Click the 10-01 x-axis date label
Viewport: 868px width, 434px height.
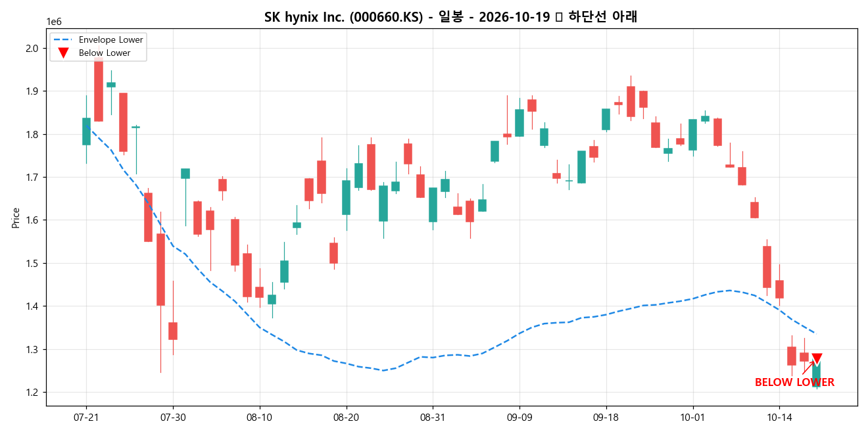tap(692, 417)
